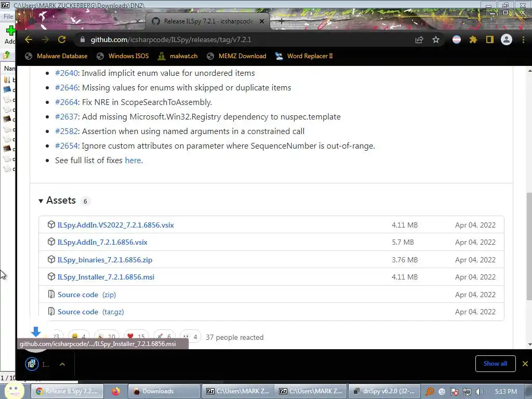Open Firefox from taskbar
The image size is (532, 399).
coord(116,391)
